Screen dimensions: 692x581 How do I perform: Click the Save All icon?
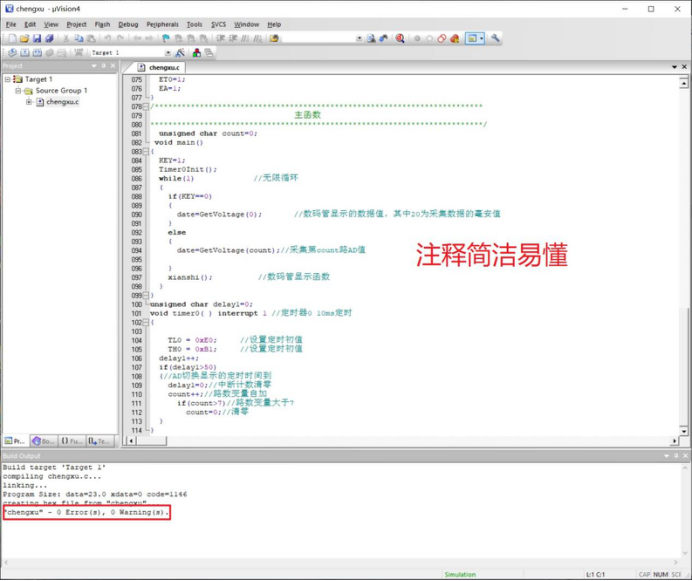(x=49, y=38)
